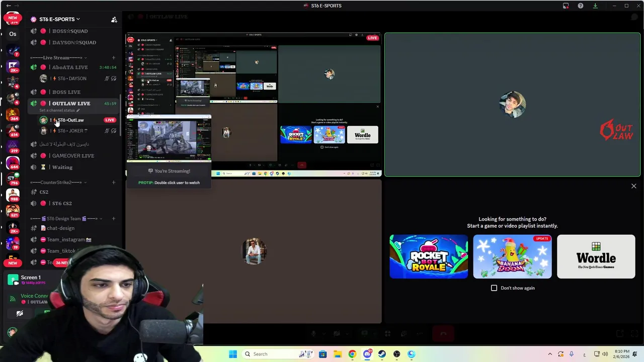
Task: Join the BOSS LIVE voice channel
Action: coord(73,92)
